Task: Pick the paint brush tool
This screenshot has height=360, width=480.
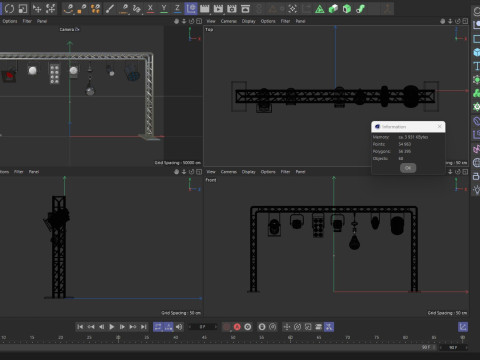Action: pos(110,9)
